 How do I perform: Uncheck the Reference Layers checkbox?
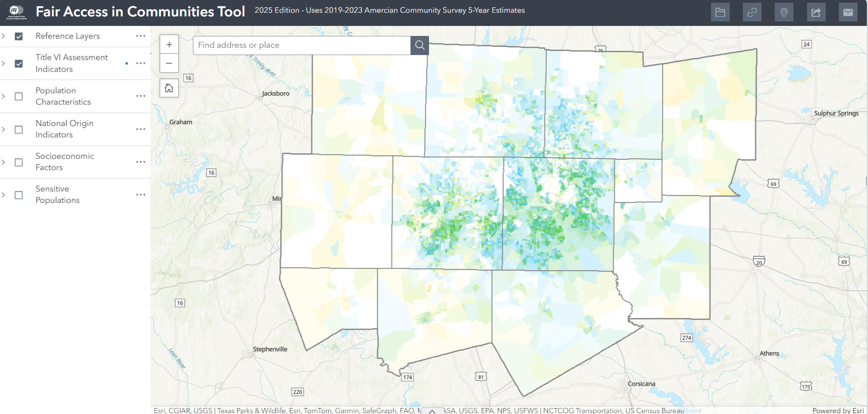tap(19, 36)
